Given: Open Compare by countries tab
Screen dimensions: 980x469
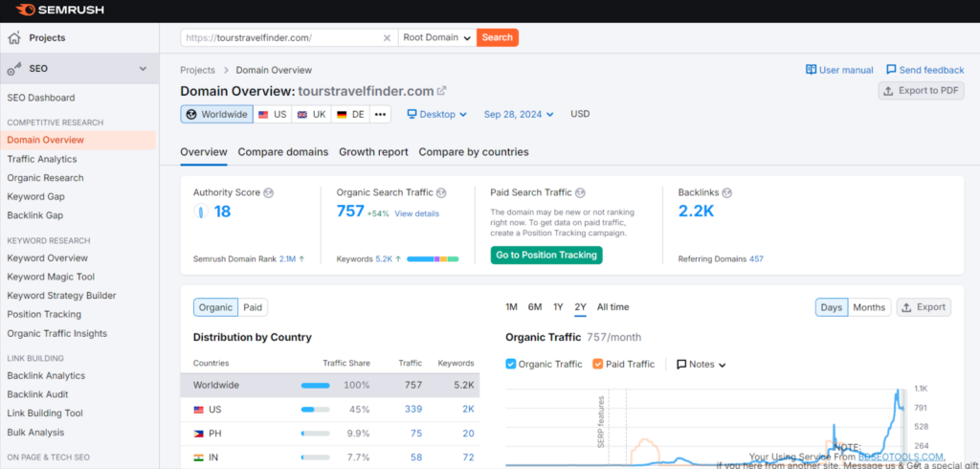Looking at the screenshot, I should click(x=474, y=152).
